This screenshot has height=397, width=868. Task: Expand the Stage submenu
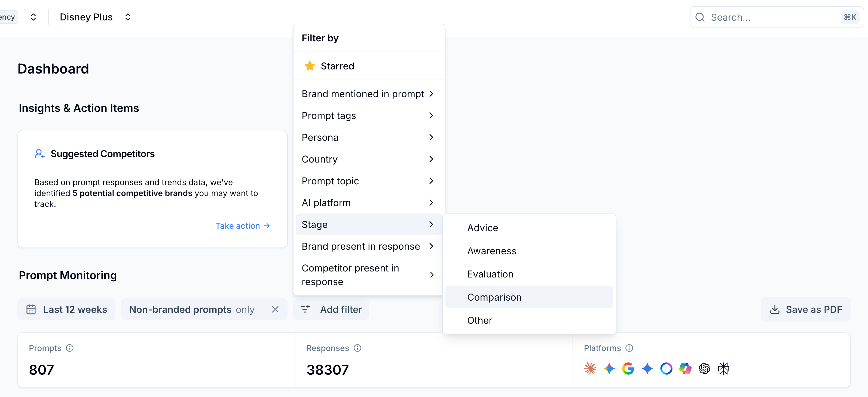pos(369,224)
